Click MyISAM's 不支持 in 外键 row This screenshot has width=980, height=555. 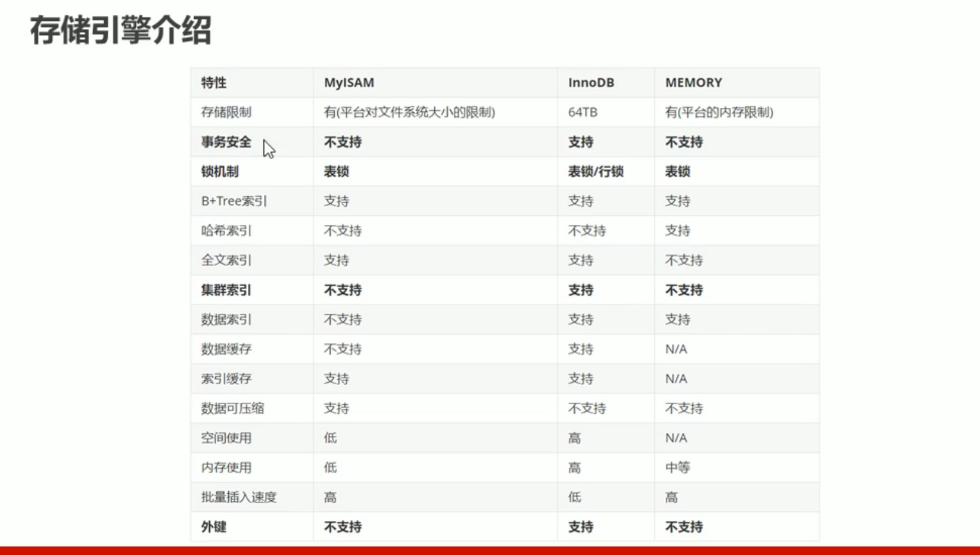(343, 527)
